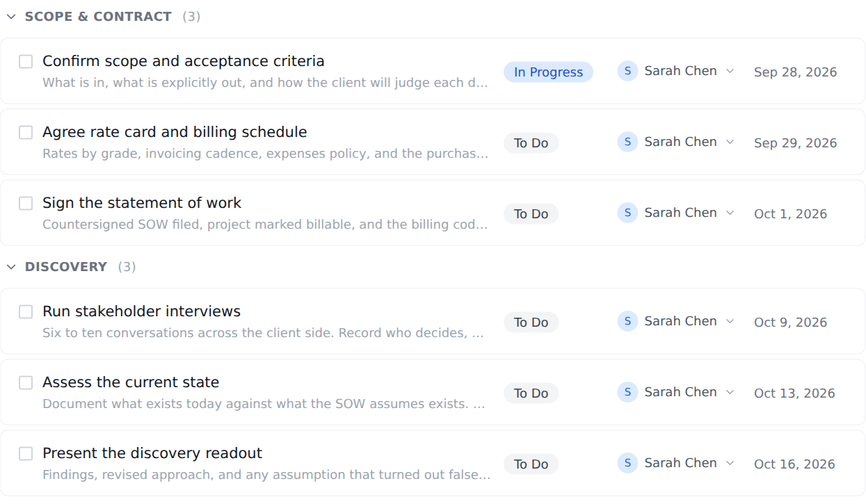
Task: Check off Run stakeholder interviews task
Action: [x=26, y=312]
